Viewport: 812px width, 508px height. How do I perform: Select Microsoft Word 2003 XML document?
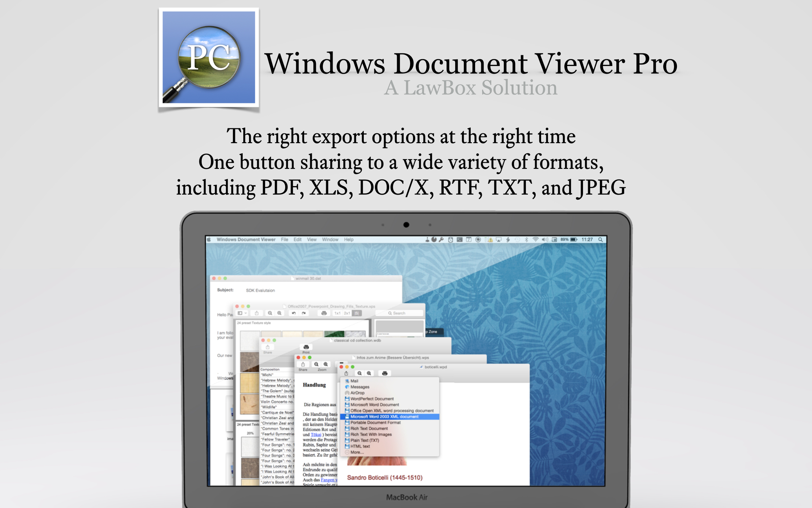[390, 417]
